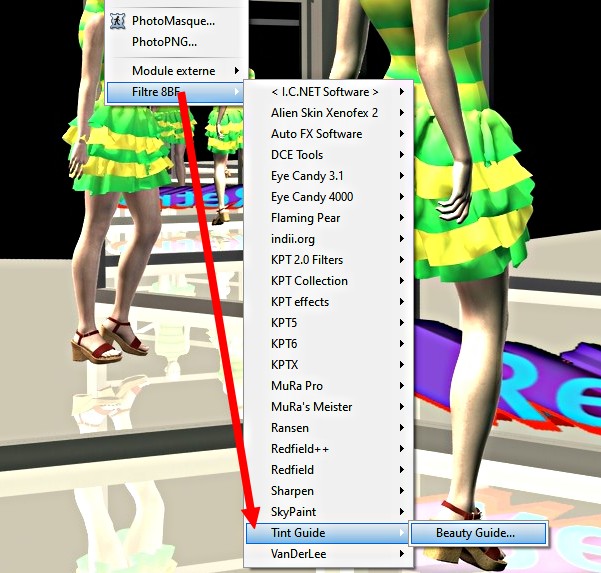Open the < I.C.NET Software > submenu

tap(328, 92)
